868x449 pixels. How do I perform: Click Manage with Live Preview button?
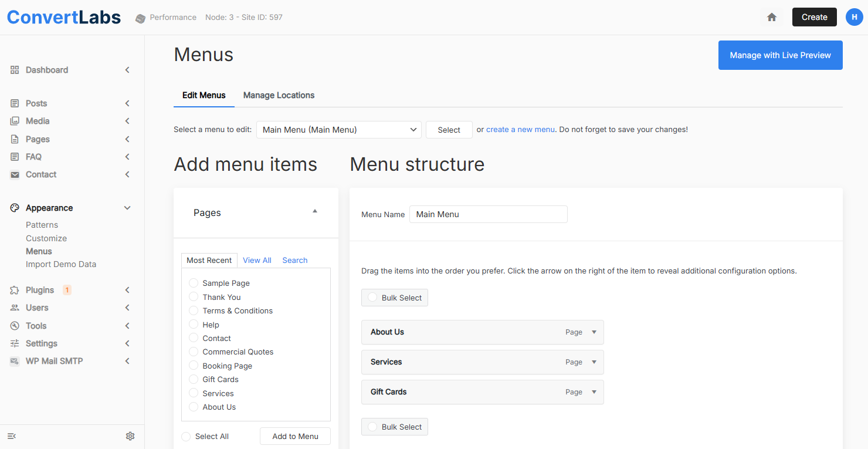pos(780,55)
